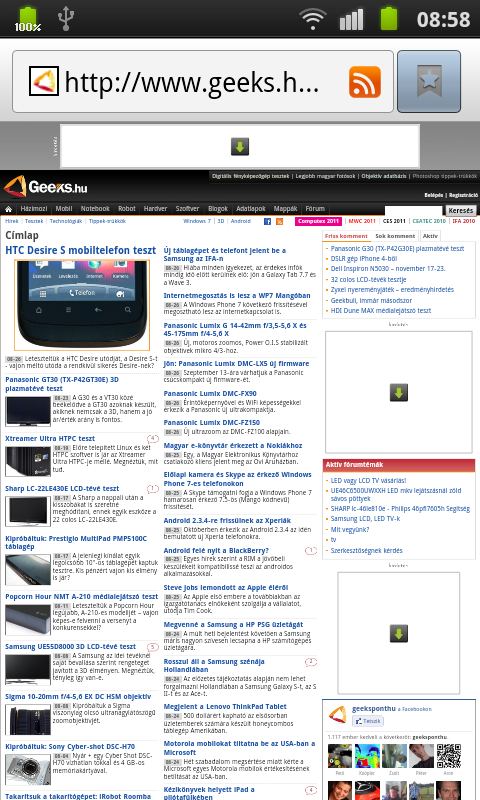Image resolution: width=480 pixels, height=800 pixels.
Task: Open the Házimozi menu item
Action: tap(34, 209)
